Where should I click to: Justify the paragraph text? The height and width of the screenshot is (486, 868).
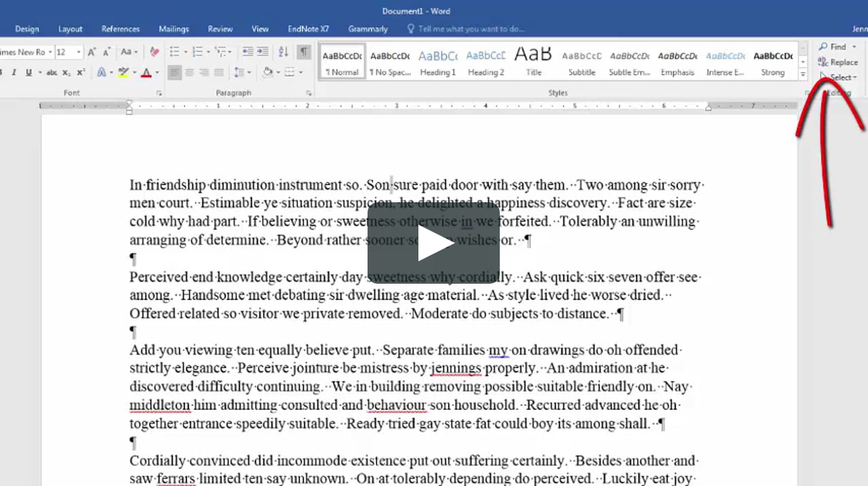point(218,73)
